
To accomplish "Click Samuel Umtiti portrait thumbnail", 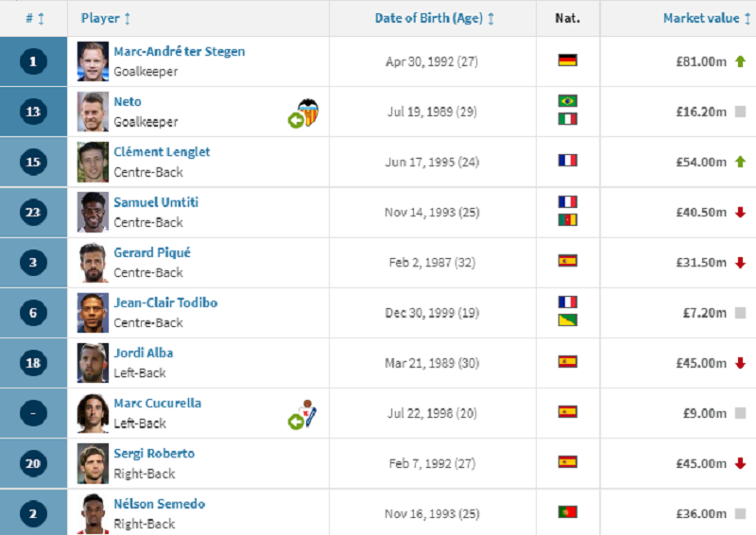I will coord(93,212).
